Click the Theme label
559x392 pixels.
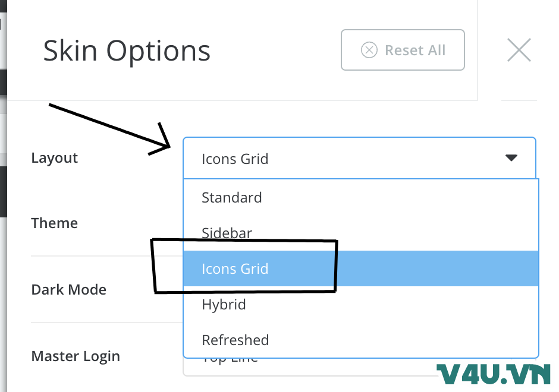click(x=54, y=223)
